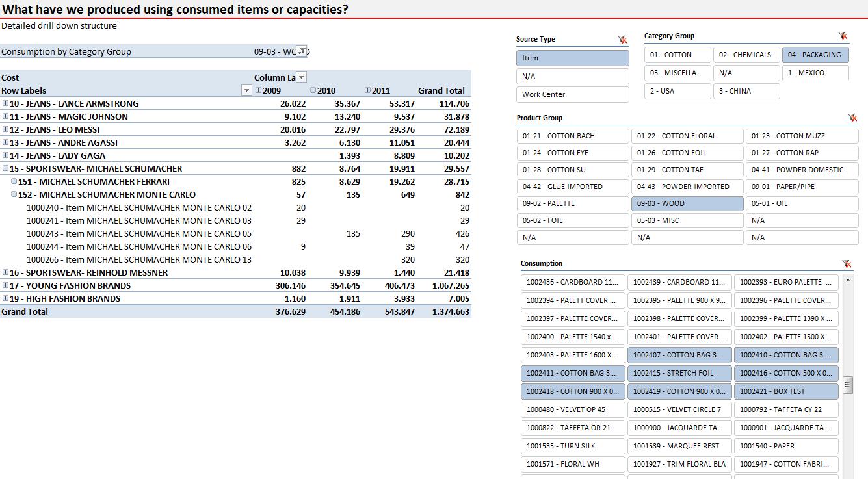The height and width of the screenshot is (479, 868).
Task: Expand the 17 - YOUNG FASHION BRANDS row
Action: pyautogui.click(x=6, y=285)
